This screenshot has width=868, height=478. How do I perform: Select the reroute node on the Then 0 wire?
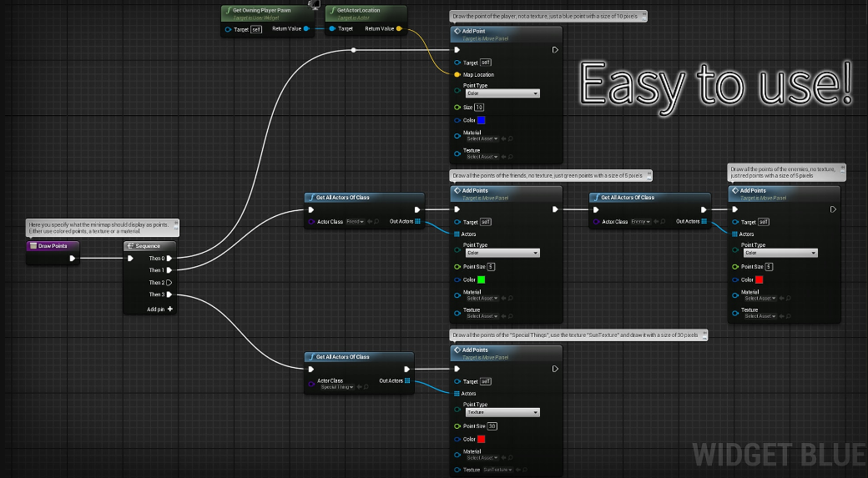coord(354,50)
